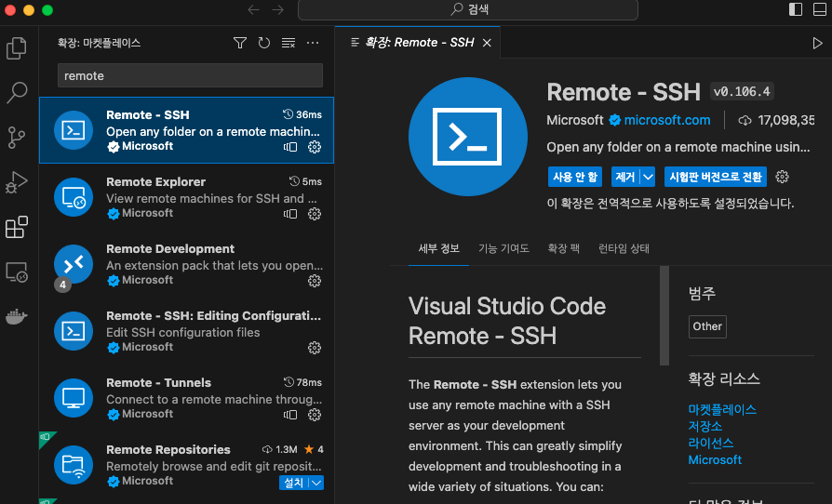
Task: Open the Explorer view in activity bar
Action: (17, 48)
